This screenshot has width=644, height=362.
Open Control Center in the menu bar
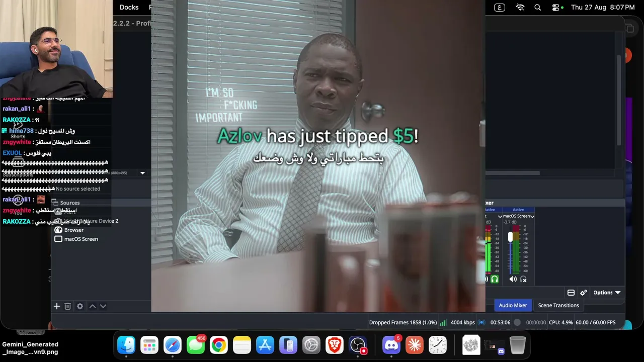click(556, 8)
